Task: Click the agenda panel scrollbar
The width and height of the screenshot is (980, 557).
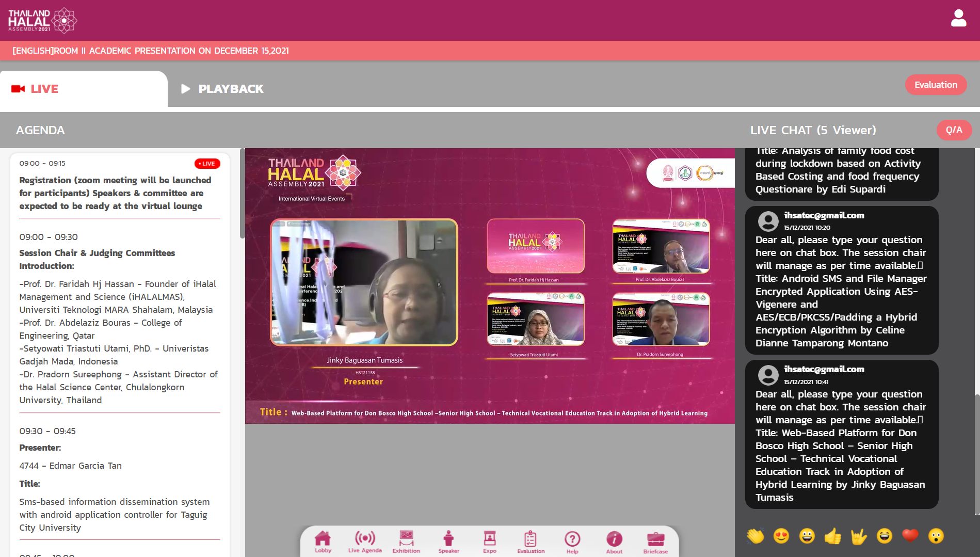Action: click(x=243, y=194)
